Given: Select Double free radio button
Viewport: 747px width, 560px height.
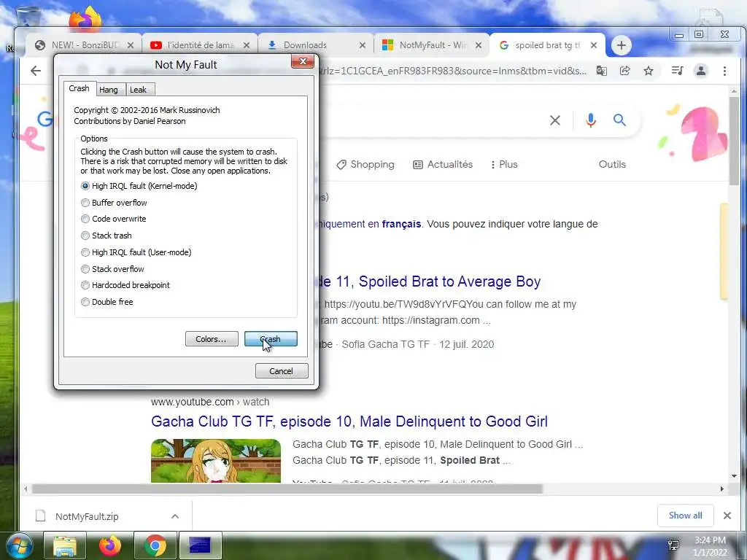Looking at the screenshot, I should (85, 302).
